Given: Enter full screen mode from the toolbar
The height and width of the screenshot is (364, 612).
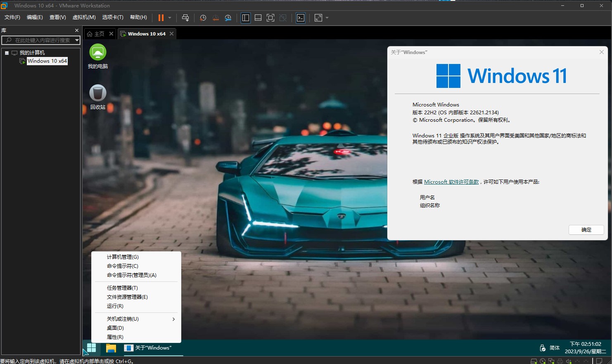Looking at the screenshot, I should click(x=270, y=18).
